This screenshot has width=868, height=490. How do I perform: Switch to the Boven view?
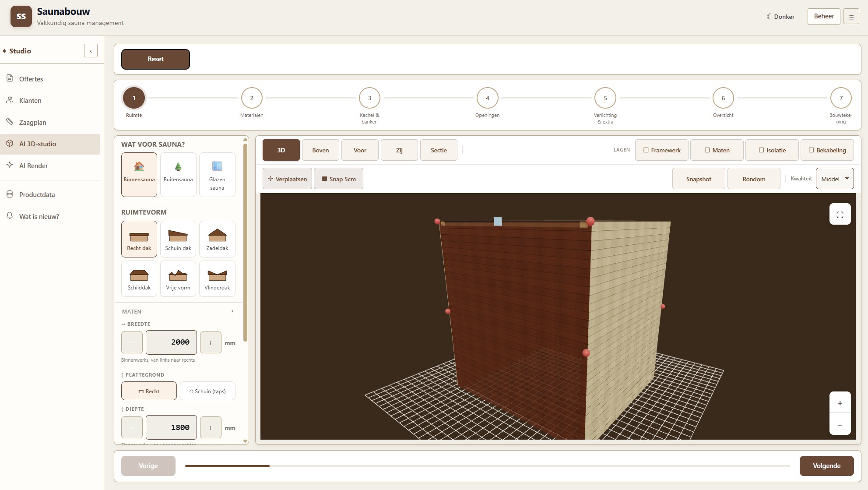(320, 150)
